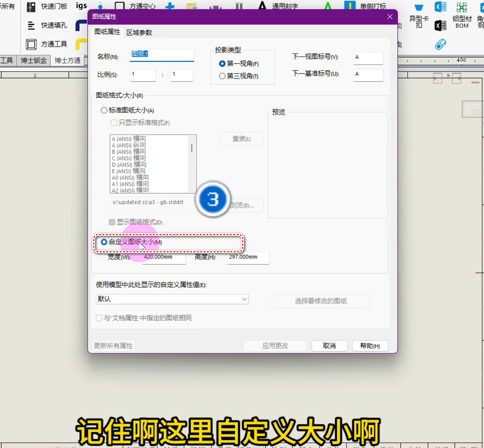
Task: Enable the 只显示标准格式 checkbox
Action: (x=114, y=123)
